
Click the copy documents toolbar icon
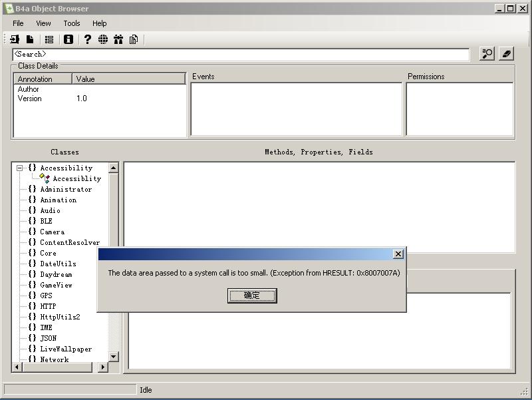point(134,39)
